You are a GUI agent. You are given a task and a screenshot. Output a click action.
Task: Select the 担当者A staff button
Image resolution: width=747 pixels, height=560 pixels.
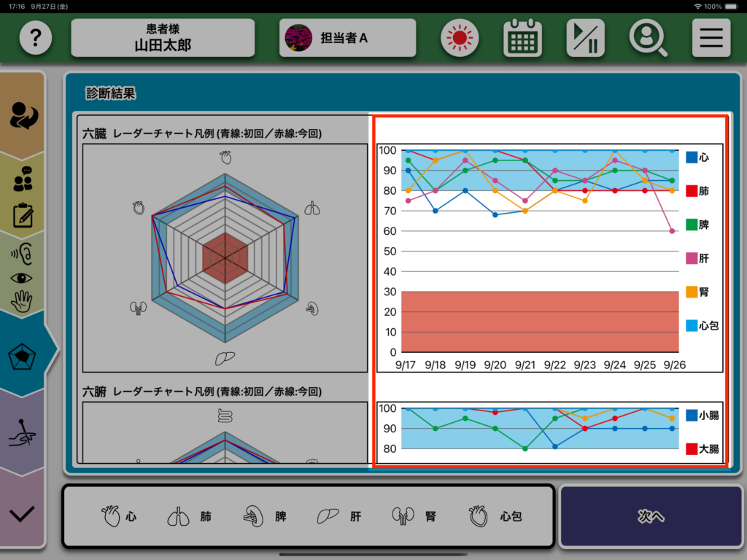point(347,38)
